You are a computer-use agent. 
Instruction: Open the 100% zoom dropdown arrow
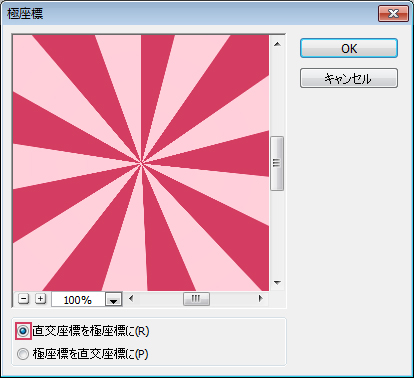click(x=114, y=300)
